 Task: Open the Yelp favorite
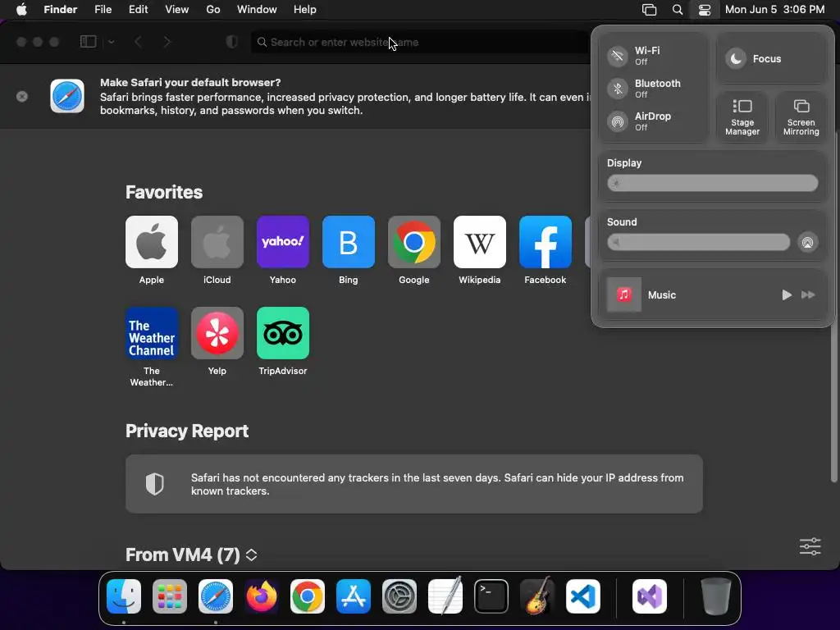[217, 333]
